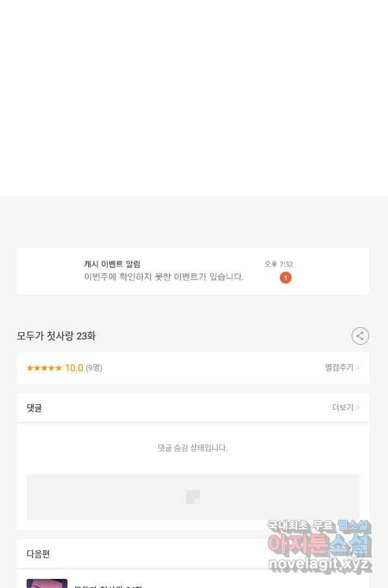Image resolution: width=388 pixels, height=588 pixels.
Task: Expand the chevron next to 더보기
Action: pos(358,408)
